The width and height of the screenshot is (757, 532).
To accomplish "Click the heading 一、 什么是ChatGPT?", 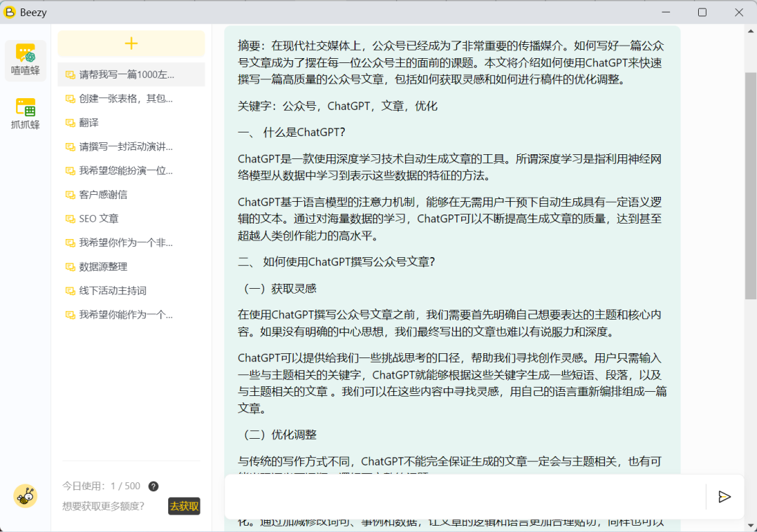I will (292, 132).
